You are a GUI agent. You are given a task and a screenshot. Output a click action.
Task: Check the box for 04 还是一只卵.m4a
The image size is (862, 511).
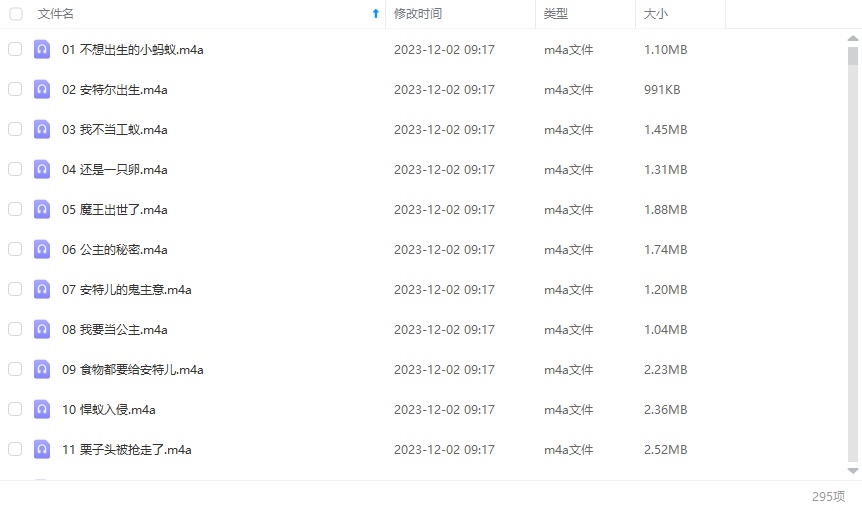pyautogui.click(x=15, y=169)
